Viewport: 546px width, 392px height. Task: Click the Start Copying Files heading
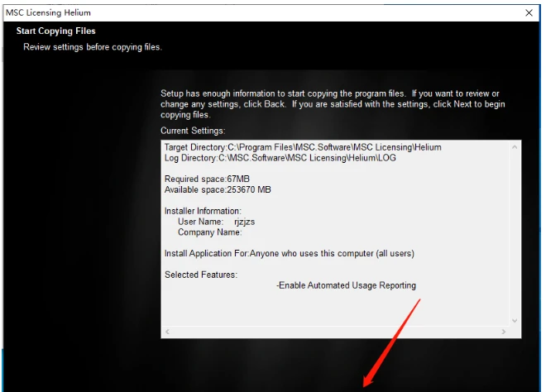coord(55,31)
